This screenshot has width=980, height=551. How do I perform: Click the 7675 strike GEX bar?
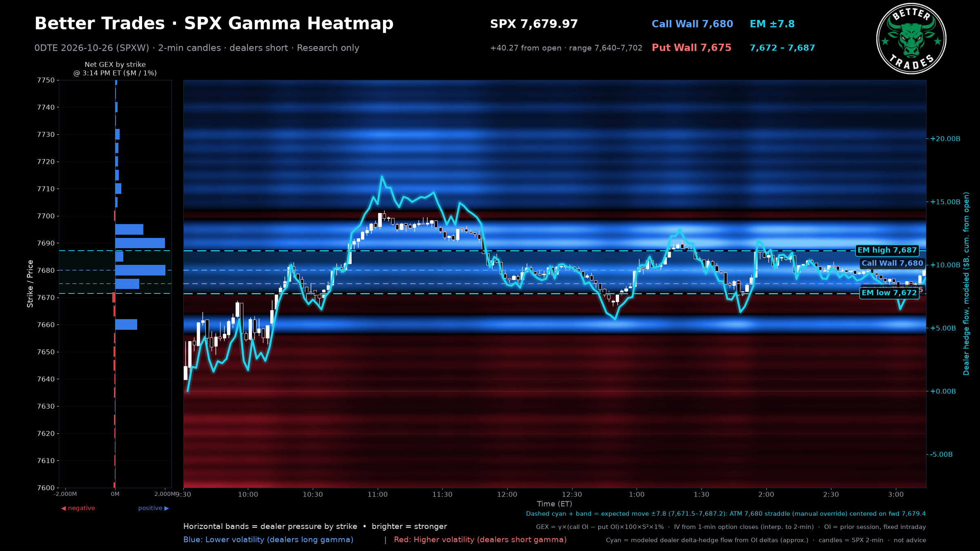pos(127,284)
